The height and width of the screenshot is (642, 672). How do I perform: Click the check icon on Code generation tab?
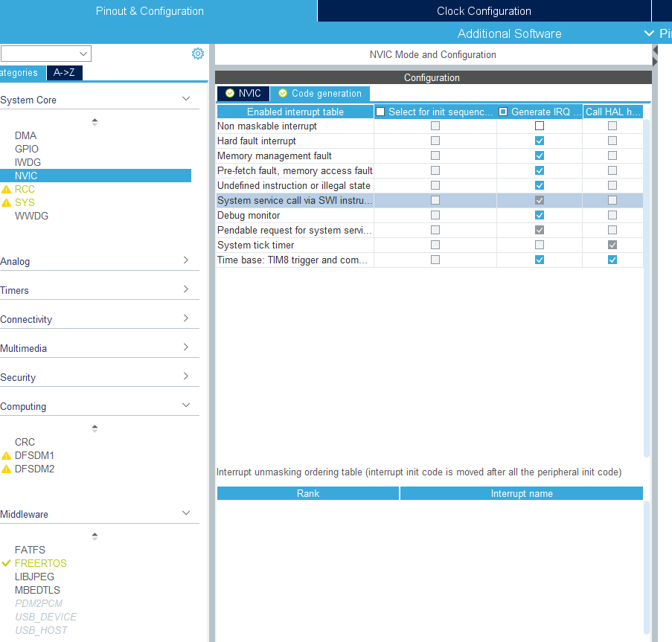pyautogui.click(x=283, y=94)
